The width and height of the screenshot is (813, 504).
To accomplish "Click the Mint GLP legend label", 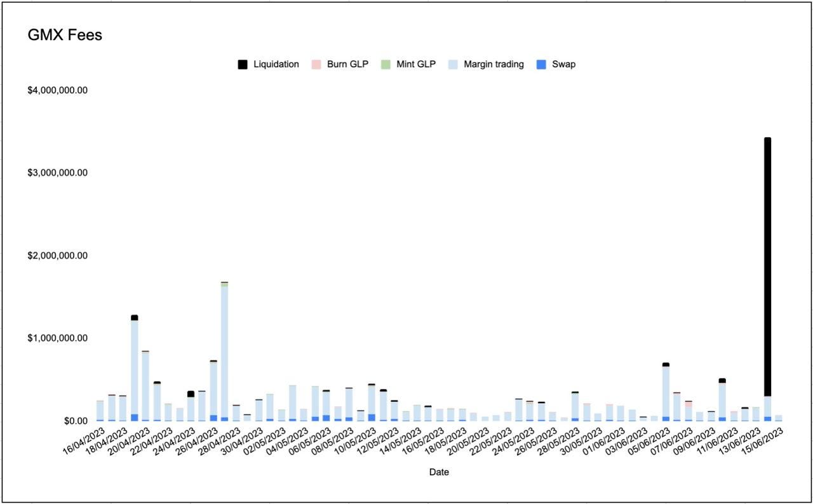I will [416, 64].
